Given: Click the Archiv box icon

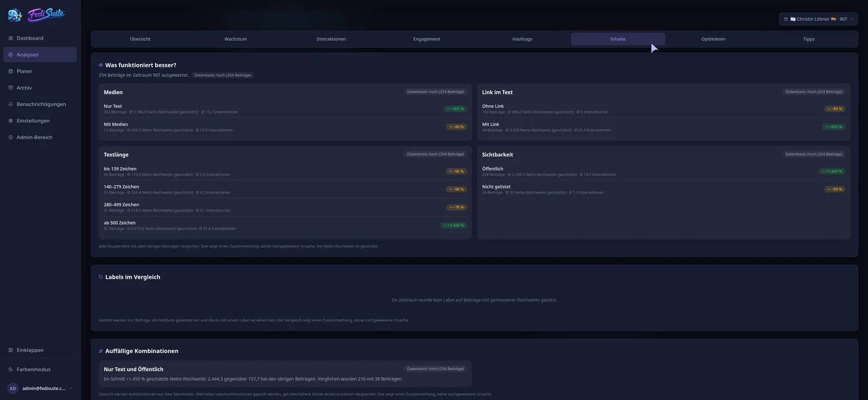Looking at the screenshot, I should (11, 88).
